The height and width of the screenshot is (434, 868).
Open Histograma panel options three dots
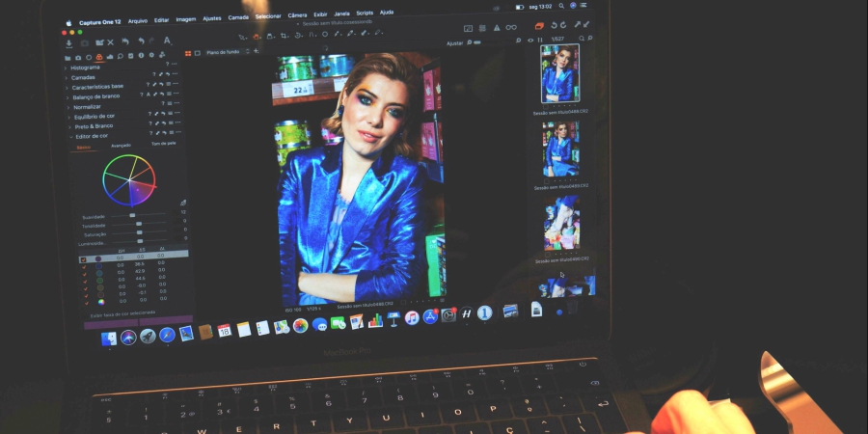point(175,65)
